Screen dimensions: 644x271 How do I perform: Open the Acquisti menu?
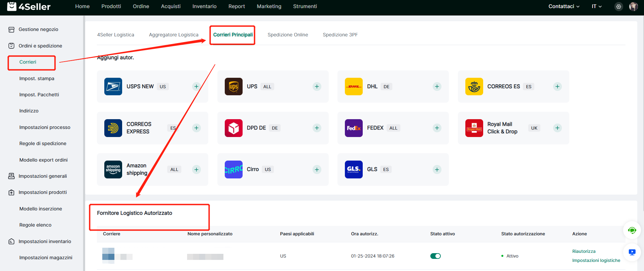point(171,6)
